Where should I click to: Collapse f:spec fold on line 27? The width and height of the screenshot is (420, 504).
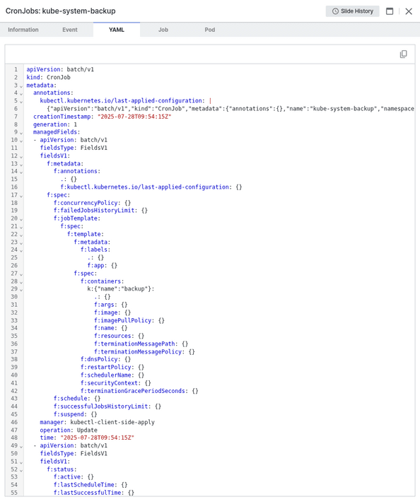(x=21, y=274)
